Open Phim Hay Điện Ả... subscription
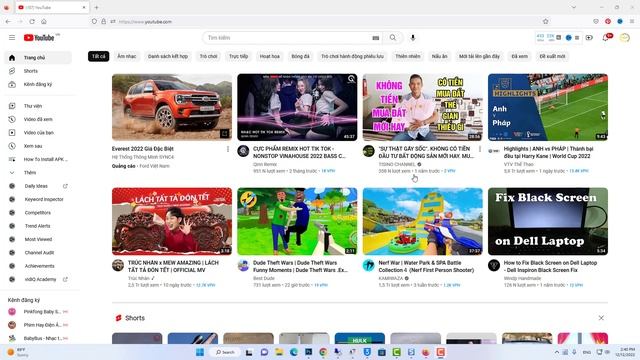The height and width of the screenshot is (360, 640). click(x=38, y=325)
